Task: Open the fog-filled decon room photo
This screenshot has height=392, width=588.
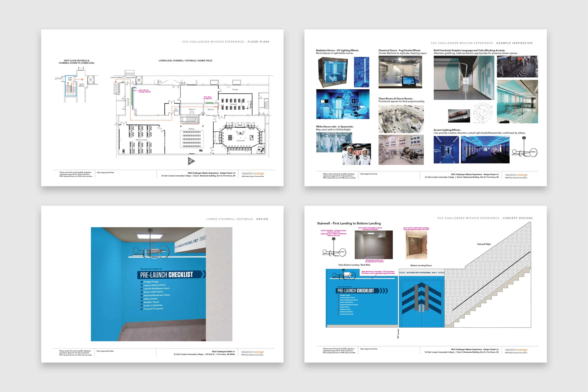Action: 400,72
